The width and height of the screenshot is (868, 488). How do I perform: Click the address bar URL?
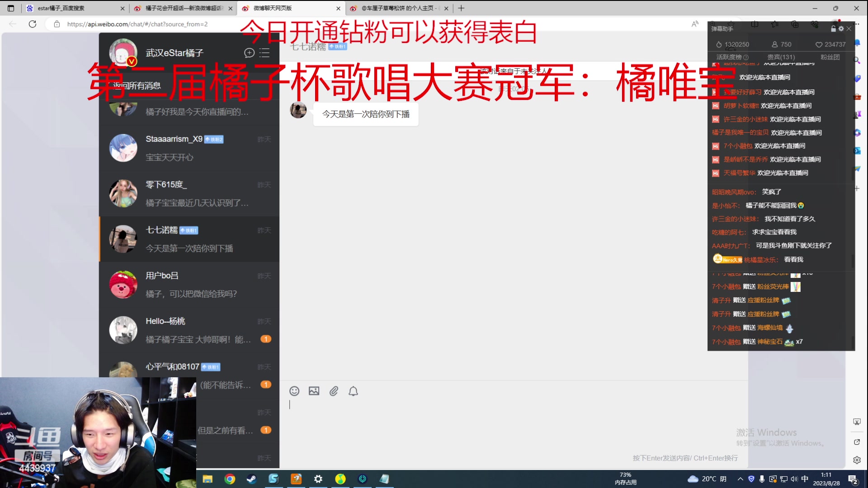[137, 24]
